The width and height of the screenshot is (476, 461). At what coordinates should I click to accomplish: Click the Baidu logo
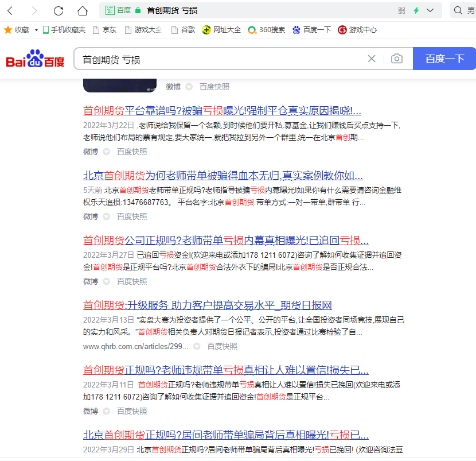(x=35, y=59)
